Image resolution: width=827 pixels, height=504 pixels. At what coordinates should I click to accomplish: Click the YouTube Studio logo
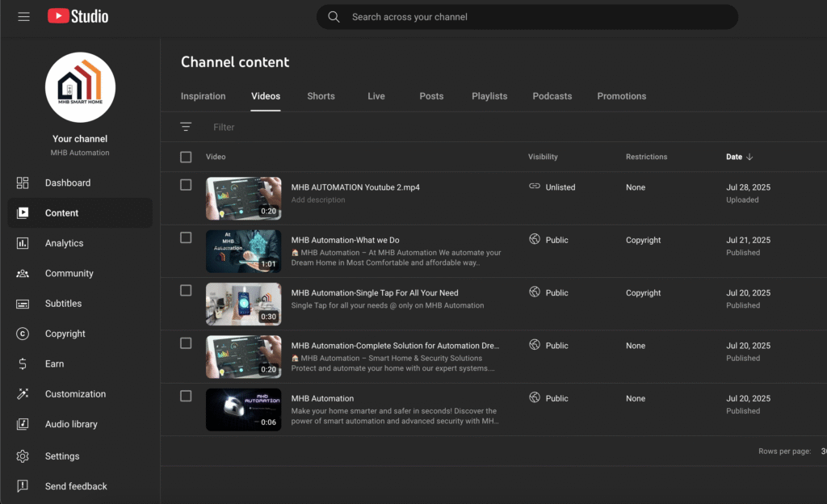[78, 17]
